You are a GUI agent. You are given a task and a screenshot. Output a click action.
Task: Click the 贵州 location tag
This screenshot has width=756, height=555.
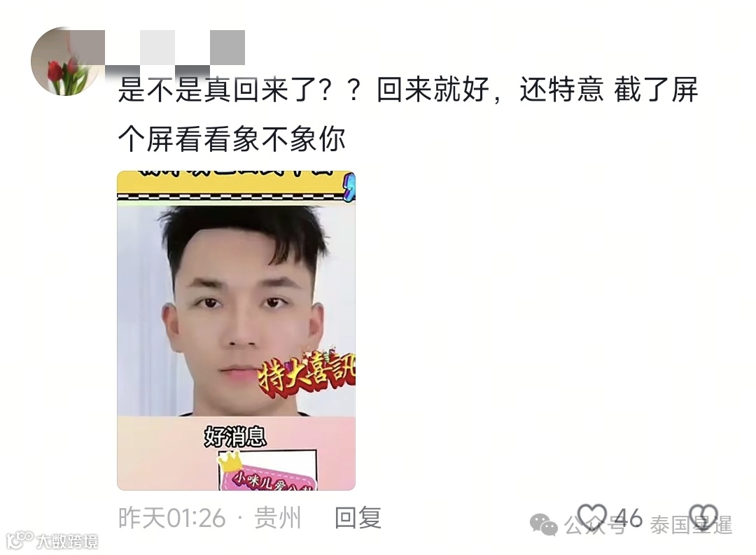278,518
